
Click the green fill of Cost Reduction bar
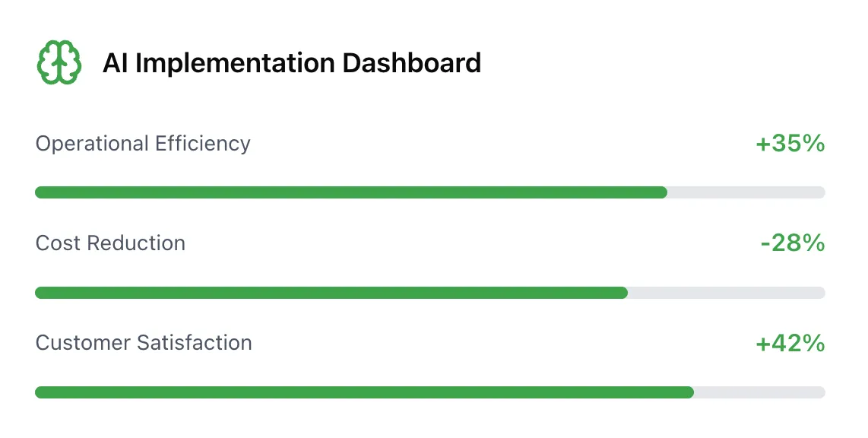pos(331,293)
